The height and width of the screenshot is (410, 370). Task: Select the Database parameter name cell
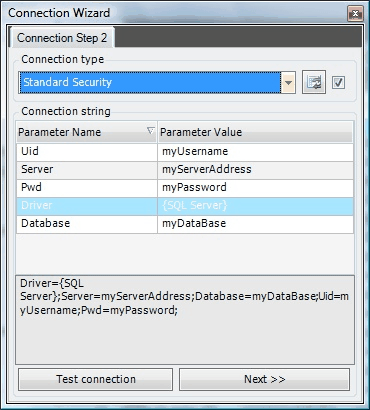87,224
